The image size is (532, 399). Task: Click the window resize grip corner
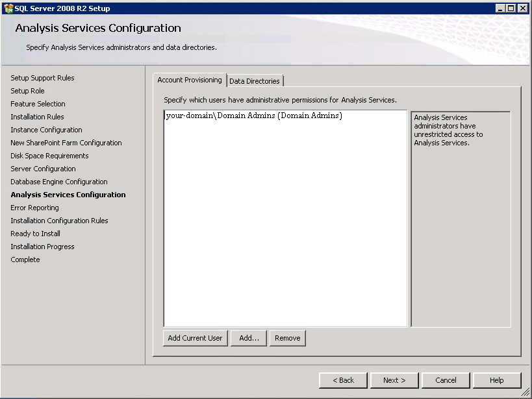pos(526,393)
